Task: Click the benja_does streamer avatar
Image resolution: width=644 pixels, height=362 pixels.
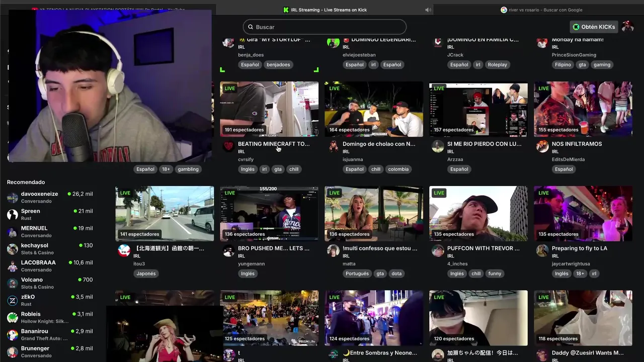Action: (x=228, y=42)
